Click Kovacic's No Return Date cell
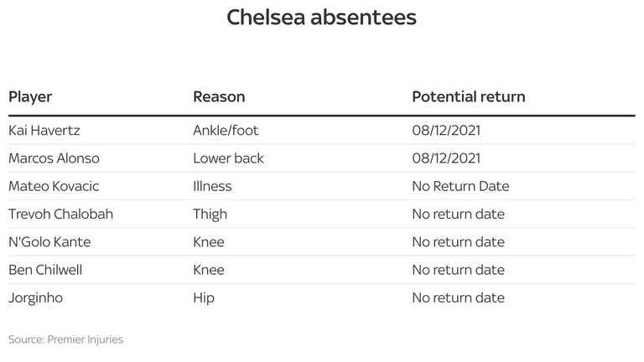The image size is (644, 362). [461, 186]
